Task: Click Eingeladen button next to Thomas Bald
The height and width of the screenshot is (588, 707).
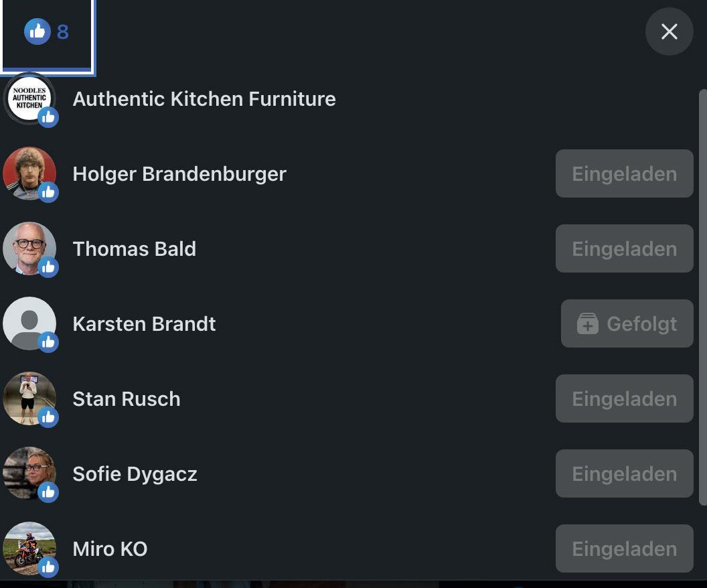Action: [x=624, y=249]
